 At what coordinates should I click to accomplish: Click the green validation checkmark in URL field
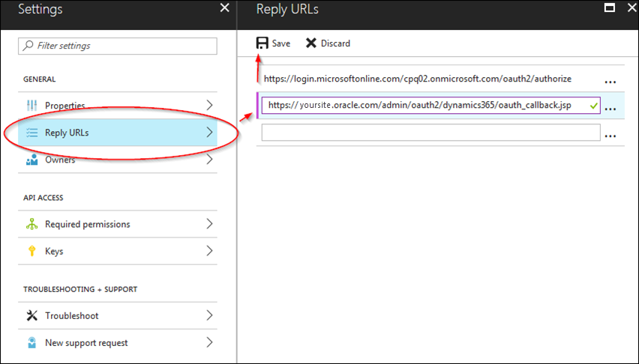(594, 106)
